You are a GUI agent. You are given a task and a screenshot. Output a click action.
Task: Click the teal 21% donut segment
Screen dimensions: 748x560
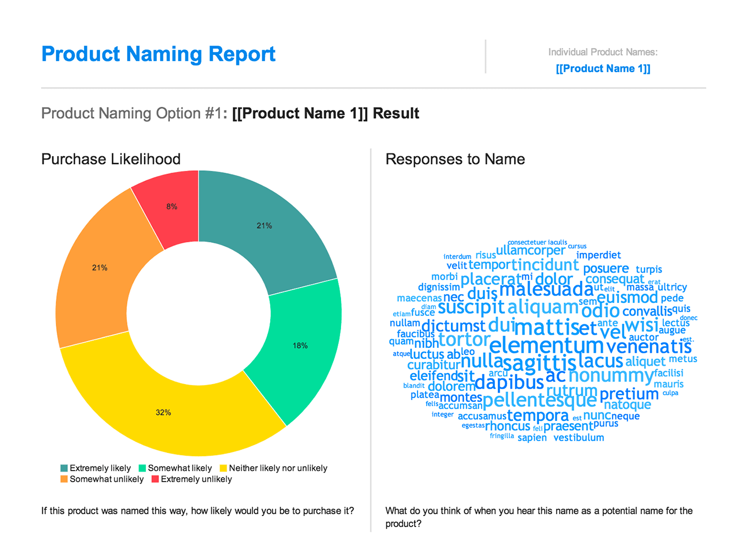(x=265, y=225)
